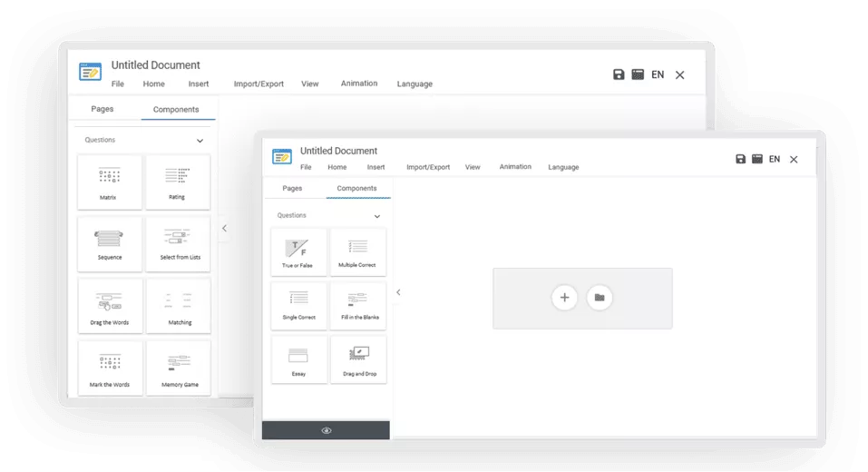Select Components tab in front window

coord(357,189)
